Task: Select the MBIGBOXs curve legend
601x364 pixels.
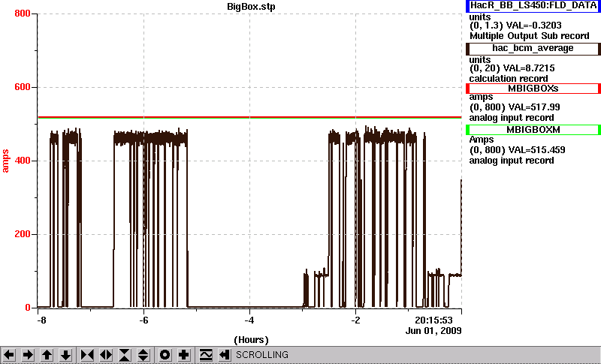Action: 533,89
